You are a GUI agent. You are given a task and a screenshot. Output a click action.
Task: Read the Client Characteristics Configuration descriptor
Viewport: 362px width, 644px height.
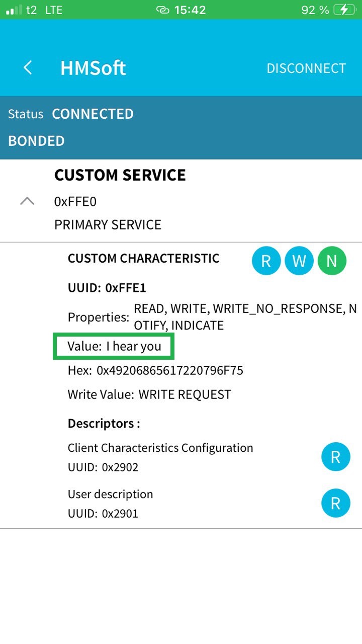pos(335,457)
